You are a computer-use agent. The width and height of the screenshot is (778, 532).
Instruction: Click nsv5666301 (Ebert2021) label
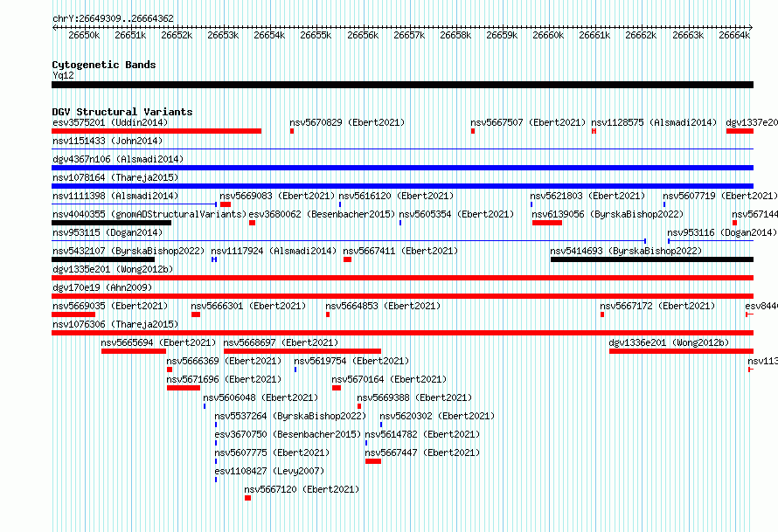(x=248, y=306)
